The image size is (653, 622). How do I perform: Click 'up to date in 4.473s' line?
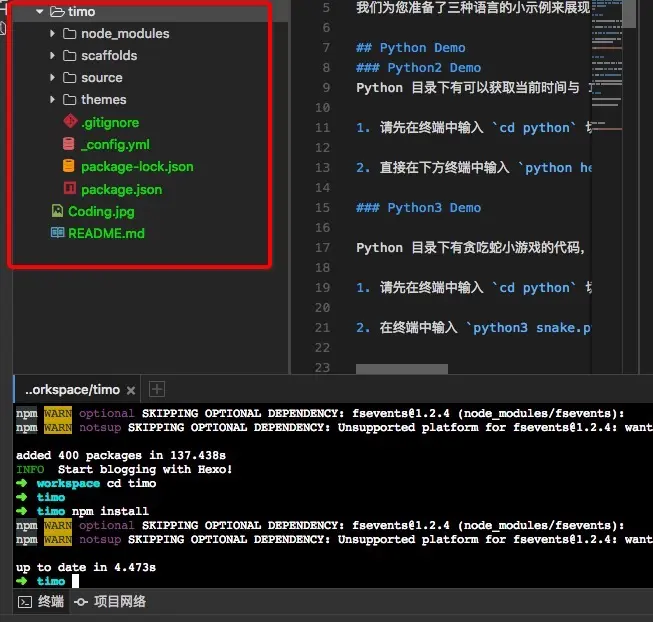tap(86, 567)
